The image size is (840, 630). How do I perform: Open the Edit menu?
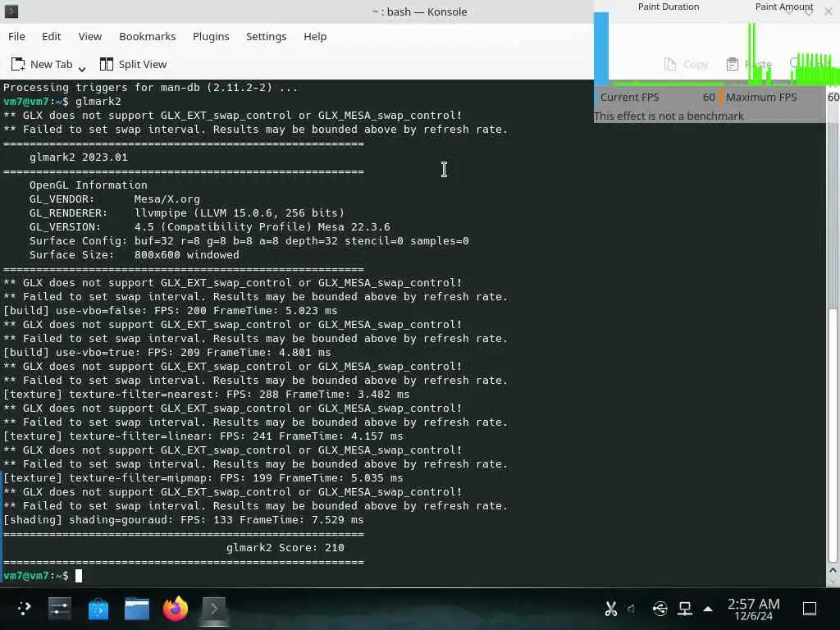[52, 36]
